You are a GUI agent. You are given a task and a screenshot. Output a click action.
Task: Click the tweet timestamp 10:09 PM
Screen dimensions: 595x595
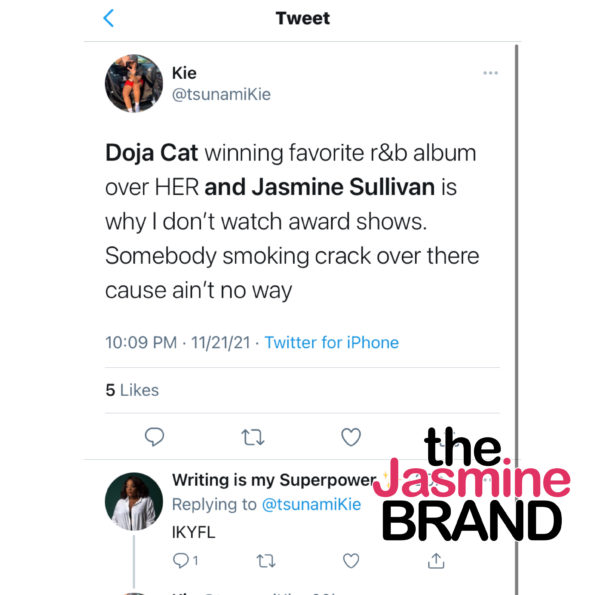click(x=141, y=342)
